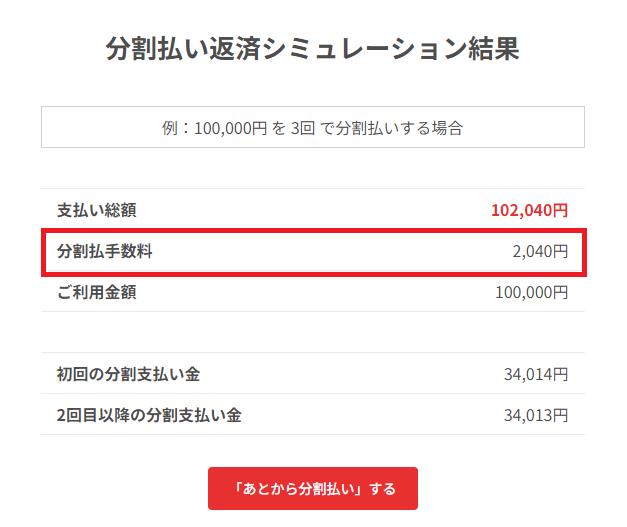Select the 2回目以降の分割支払い金 label
This screenshot has height=527, width=627.
(149, 415)
